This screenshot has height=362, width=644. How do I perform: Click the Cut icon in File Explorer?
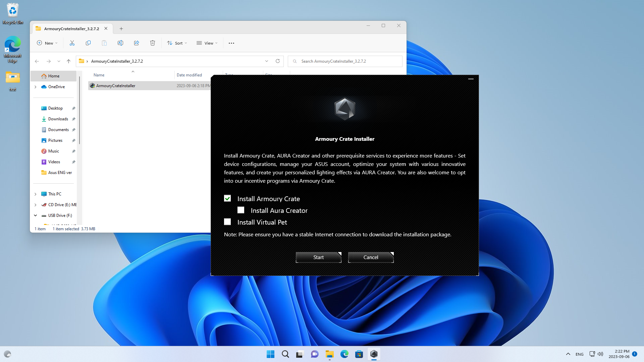point(72,43)
